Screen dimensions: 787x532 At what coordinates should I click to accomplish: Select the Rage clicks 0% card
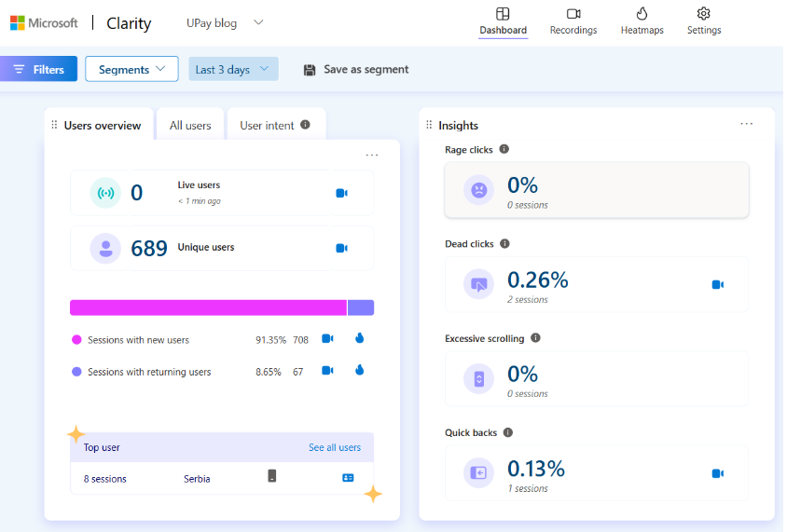point(597,190)
